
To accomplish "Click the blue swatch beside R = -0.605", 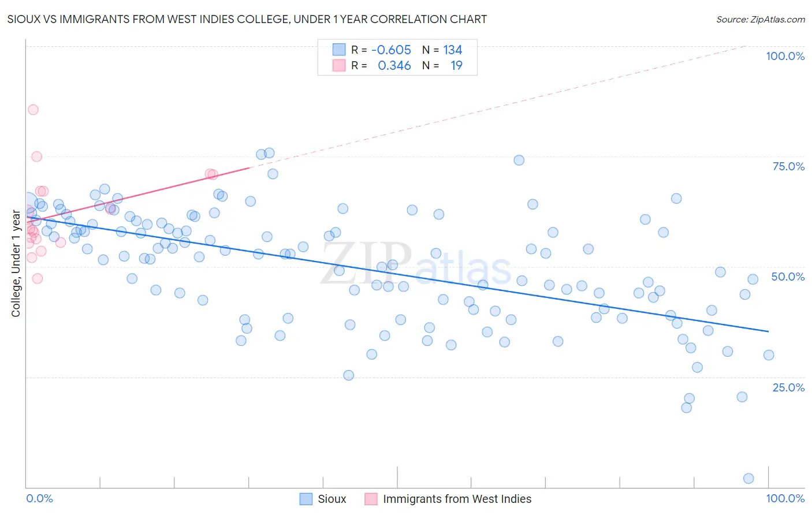I will coord(338,50).
